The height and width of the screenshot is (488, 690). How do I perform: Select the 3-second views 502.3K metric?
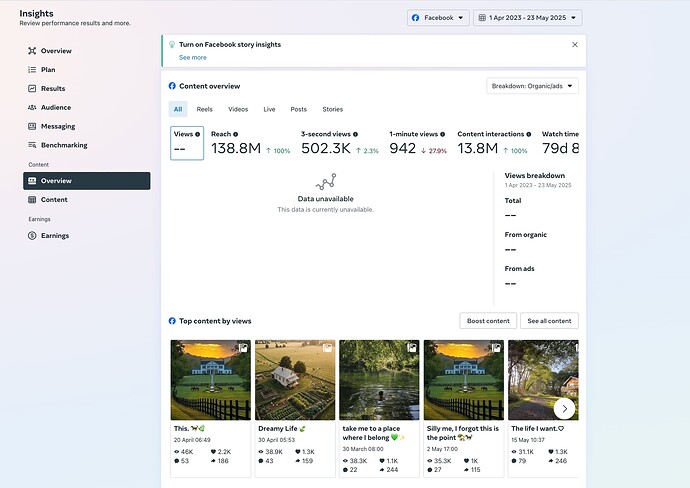point(340,143)
